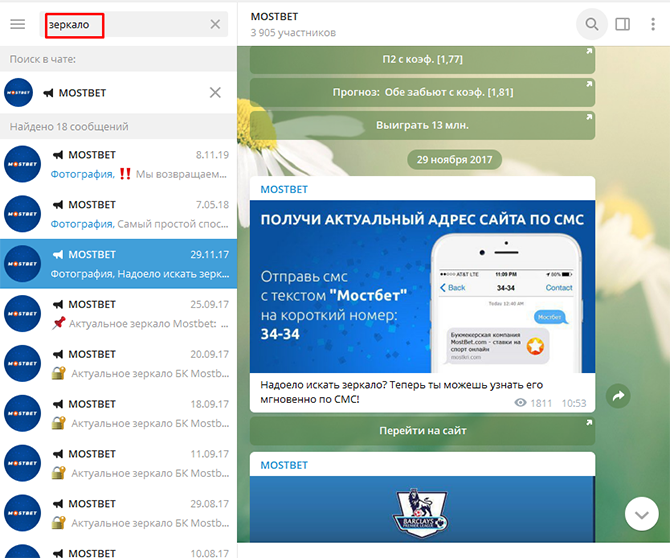Open search result dated 11.09.17
The width and height of the screenshot is (670, 558).
118,463
